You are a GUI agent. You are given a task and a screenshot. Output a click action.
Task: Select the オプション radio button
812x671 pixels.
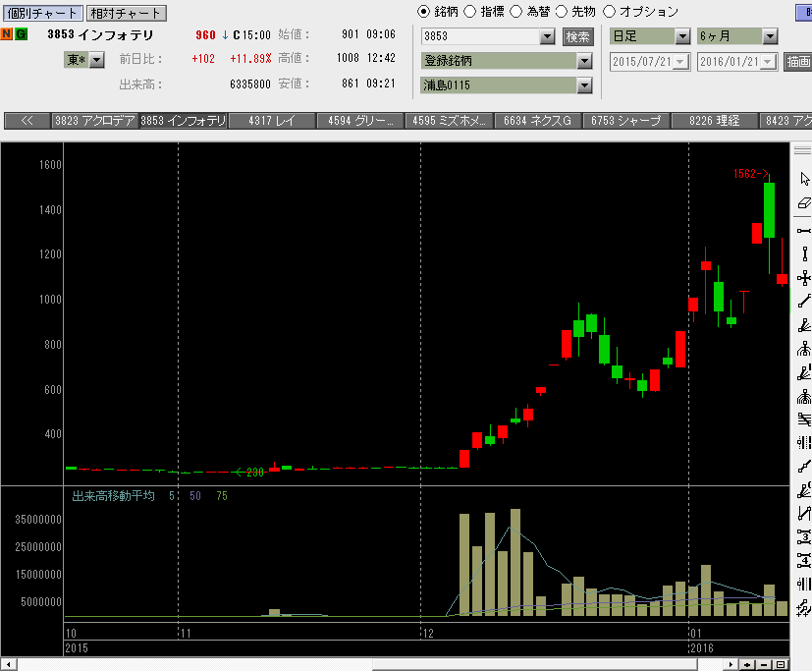[x=609, y=12]
